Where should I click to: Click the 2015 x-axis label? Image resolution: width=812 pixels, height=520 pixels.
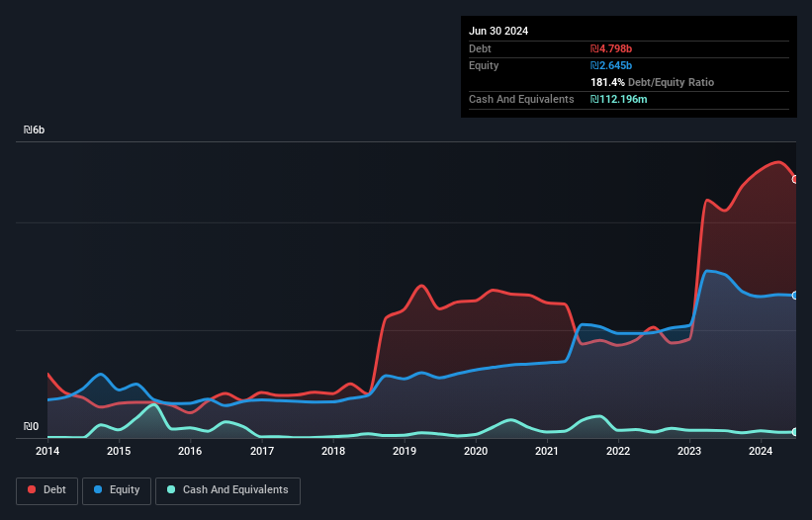click(119, 451)
